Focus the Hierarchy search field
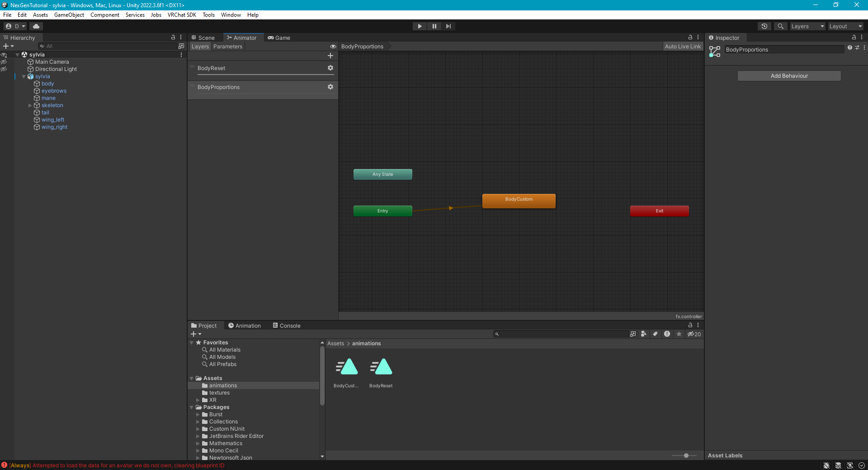Screen dimensions: 868x470 tap(108, 46)
